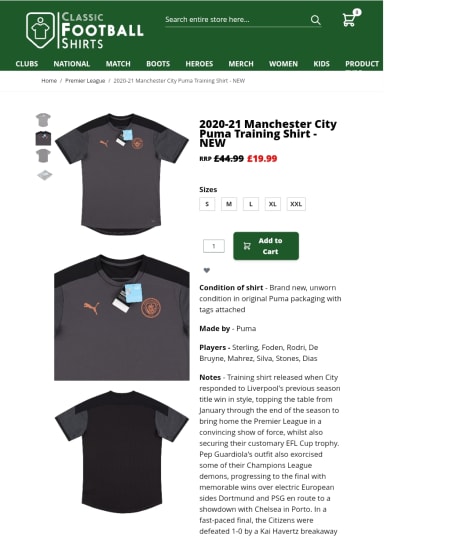Click the quantity input box

(x=214, y=246)
